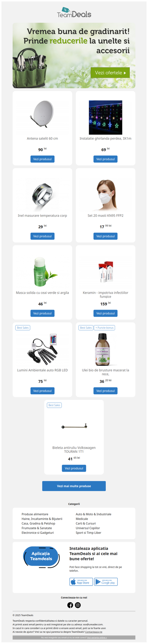The height and width of the screenshot is (644, 148).
Task: Open Vezi produsul for Antena satelit
Action: (x=43, y=159)
